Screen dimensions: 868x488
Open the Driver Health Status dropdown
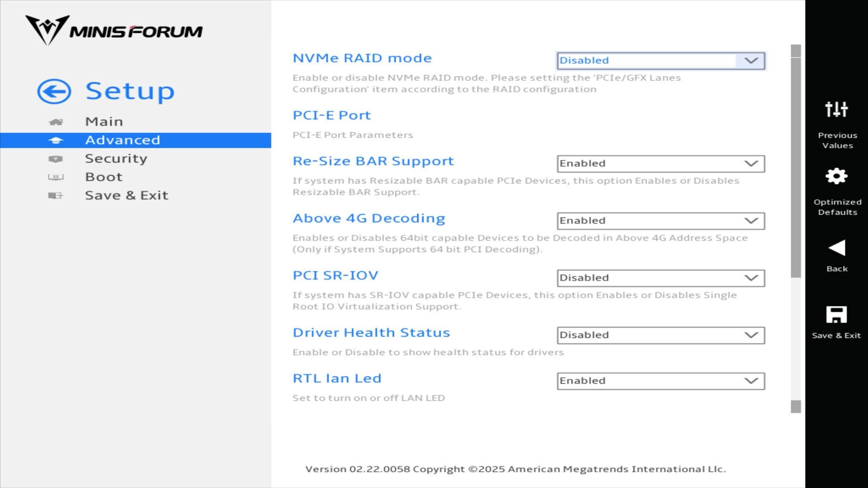pyautogui.click(x=660, y=335)
